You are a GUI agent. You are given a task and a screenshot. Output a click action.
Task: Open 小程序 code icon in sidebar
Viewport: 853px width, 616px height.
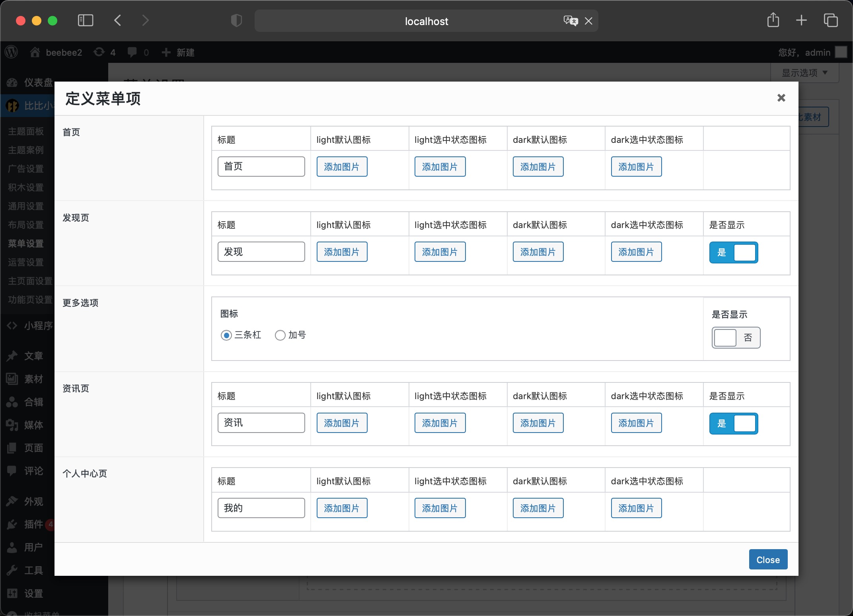point(12,326)
